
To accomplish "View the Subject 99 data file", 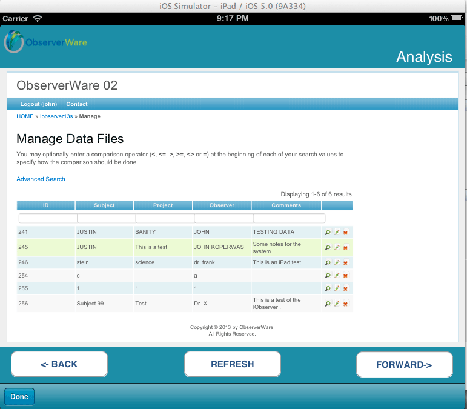I will [x=328, y=304].
